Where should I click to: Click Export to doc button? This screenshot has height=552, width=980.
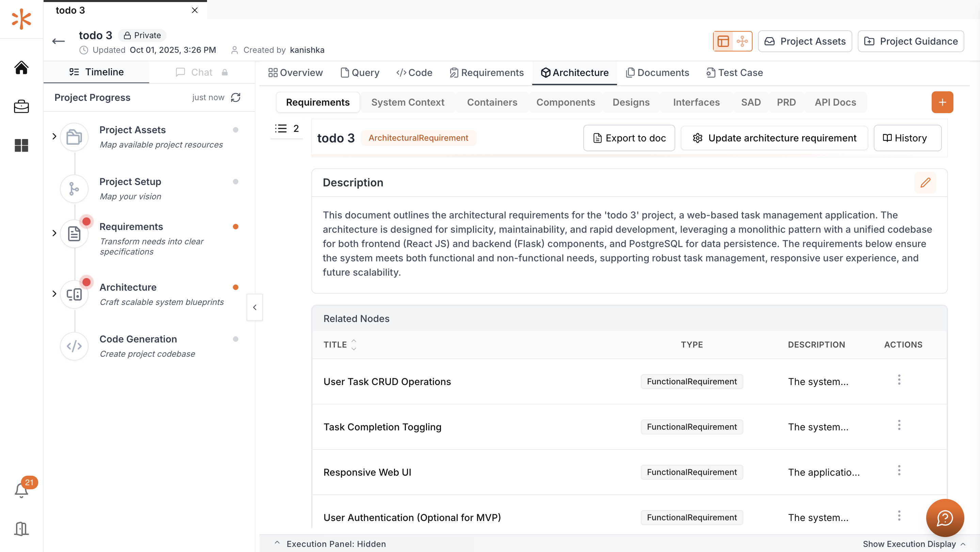coord(629,138)
